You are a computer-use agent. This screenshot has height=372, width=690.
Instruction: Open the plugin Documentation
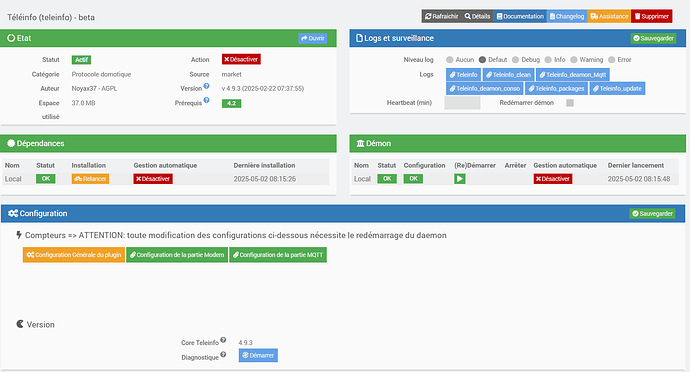520,16
